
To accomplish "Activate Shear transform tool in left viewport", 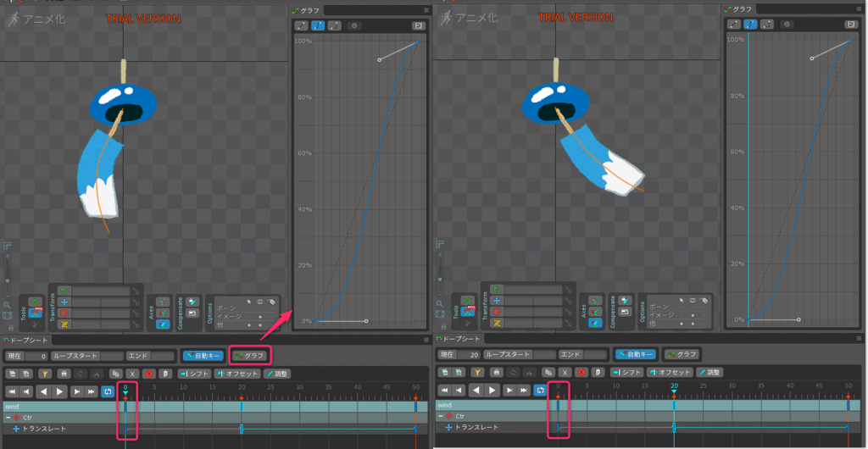I will pos(64,324).
